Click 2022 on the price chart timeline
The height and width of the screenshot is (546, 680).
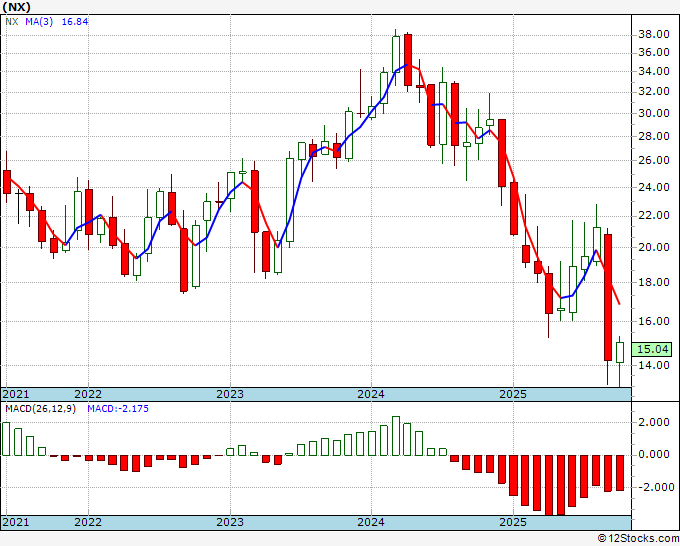point(88,394)
